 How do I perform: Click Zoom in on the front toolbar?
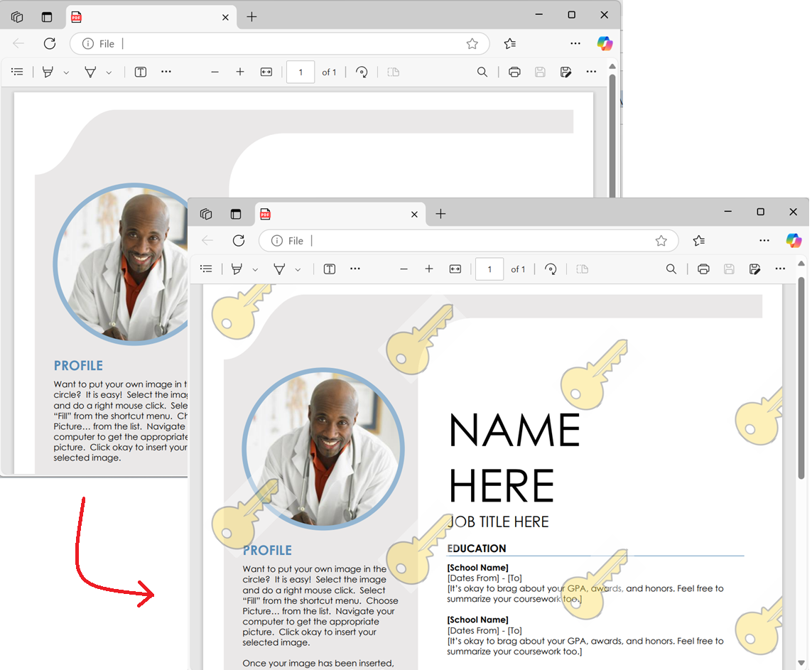429,269
